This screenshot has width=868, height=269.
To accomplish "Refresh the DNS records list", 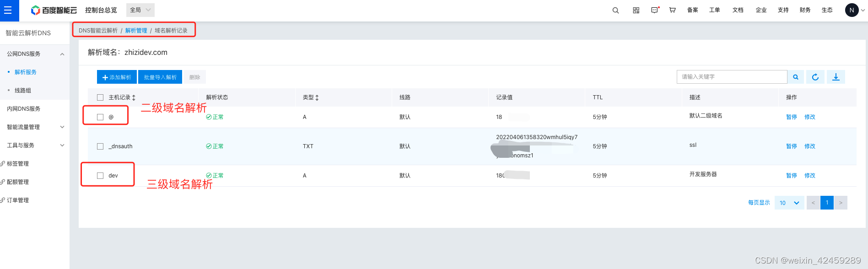I will (x=815, y=77).
